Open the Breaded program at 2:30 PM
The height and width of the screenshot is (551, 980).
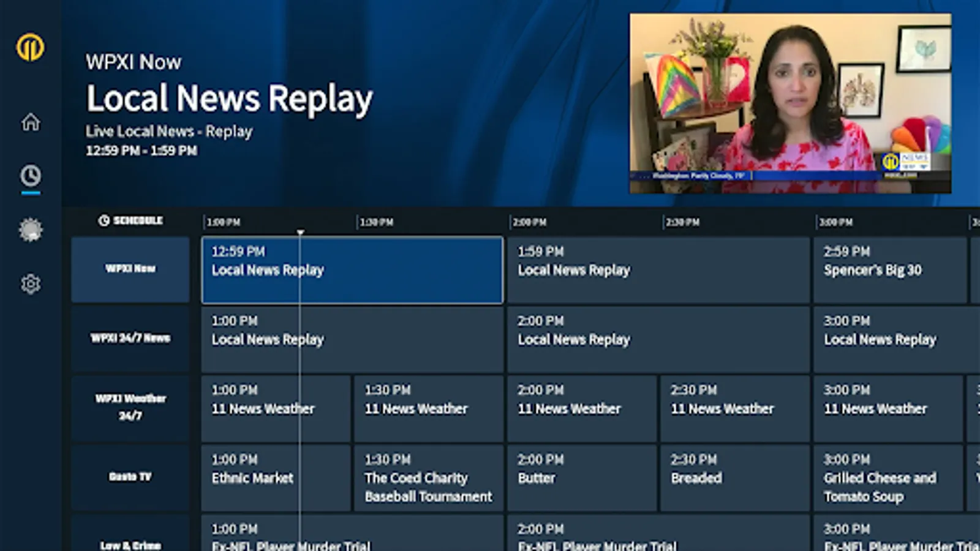click(735, 478)
